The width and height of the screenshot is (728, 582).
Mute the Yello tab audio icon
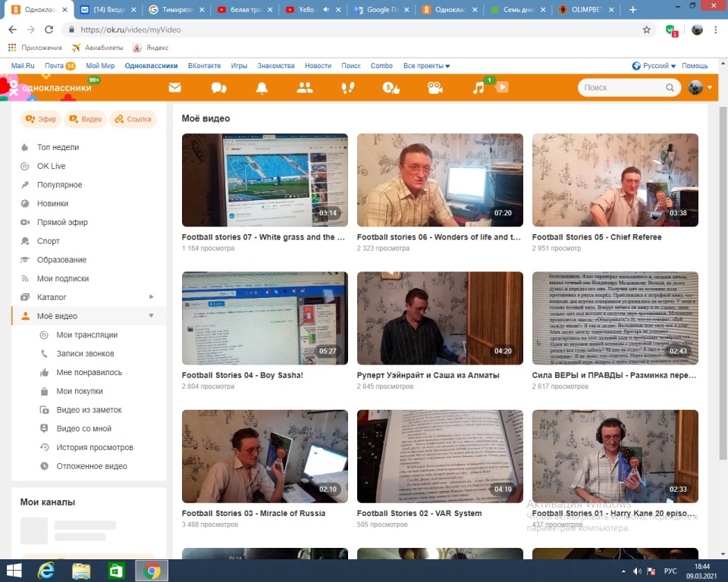326,9
